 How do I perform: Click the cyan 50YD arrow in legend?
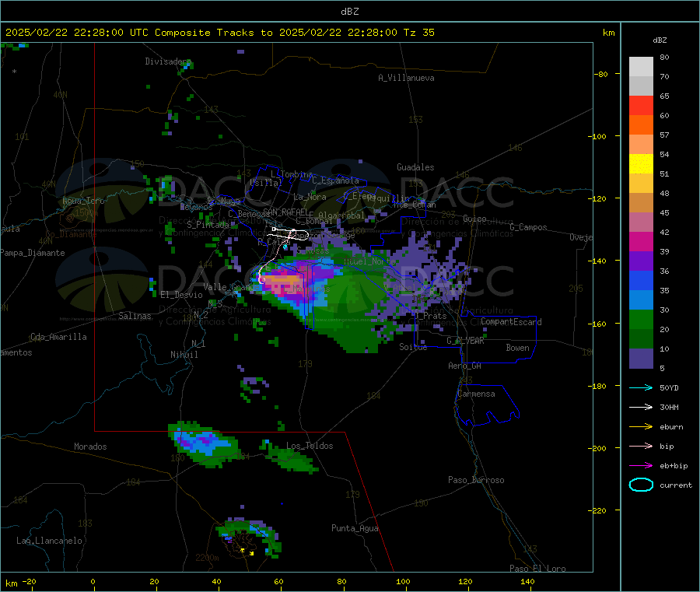[x=641, y=387]
